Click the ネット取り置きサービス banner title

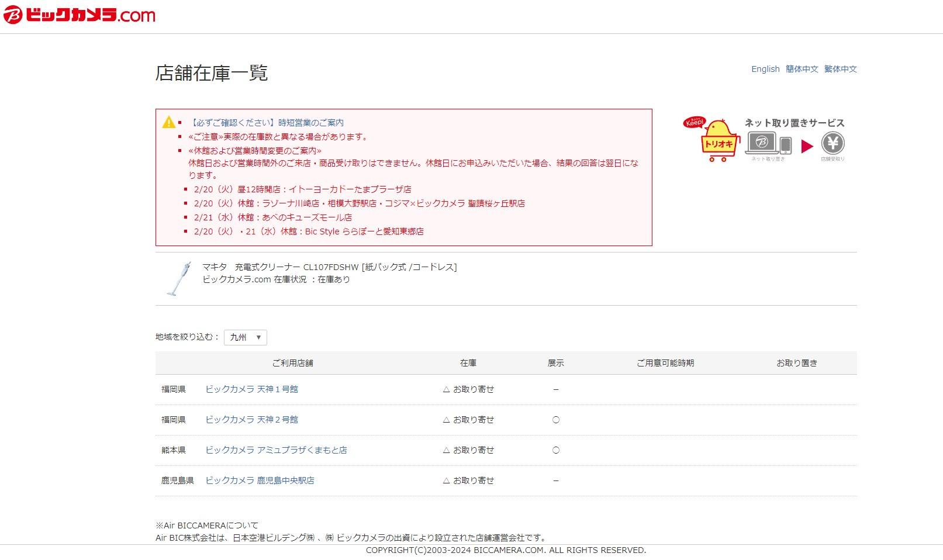(794, 123)
